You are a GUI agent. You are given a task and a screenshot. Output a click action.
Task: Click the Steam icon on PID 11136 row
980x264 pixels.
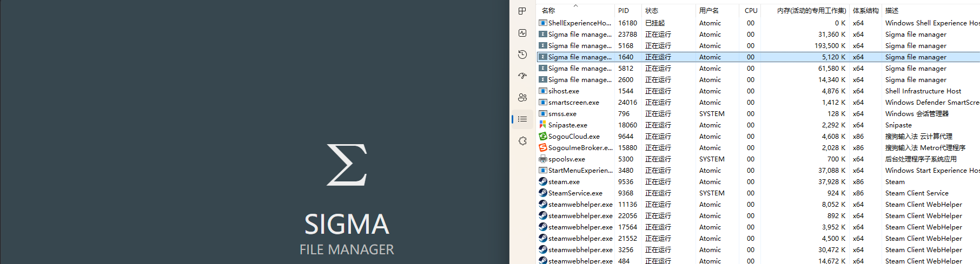pos(542,204)
